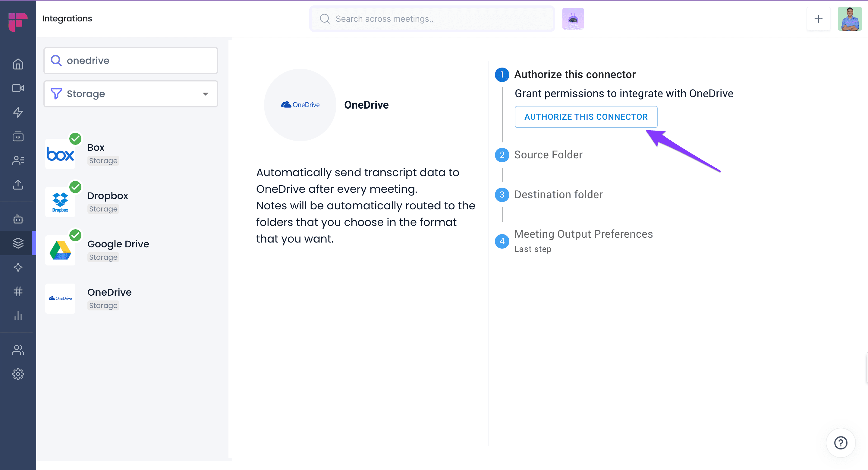This screenshot has width=868, height=470.
Task: Select the Google Drive integration name
Action: [x=118, y=244]
